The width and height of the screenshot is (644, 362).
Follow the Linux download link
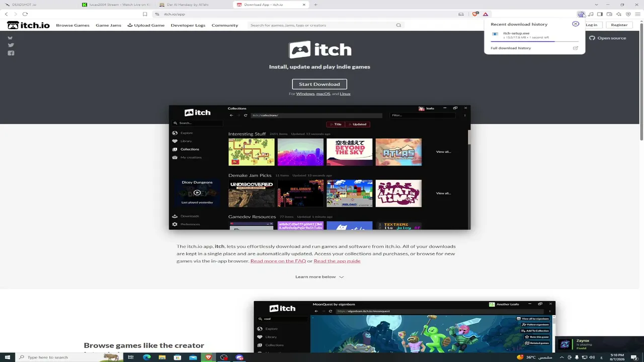pos(345,94)
